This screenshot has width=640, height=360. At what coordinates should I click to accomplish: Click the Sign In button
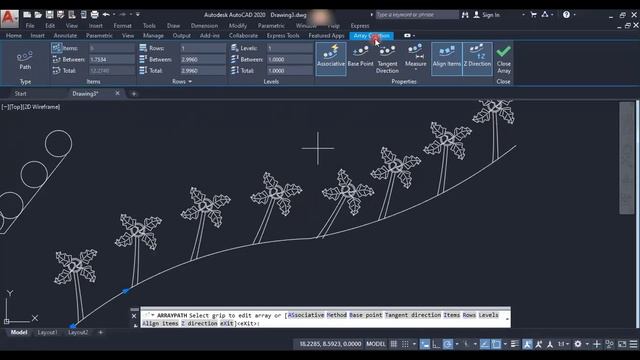(x=487, y=15)
